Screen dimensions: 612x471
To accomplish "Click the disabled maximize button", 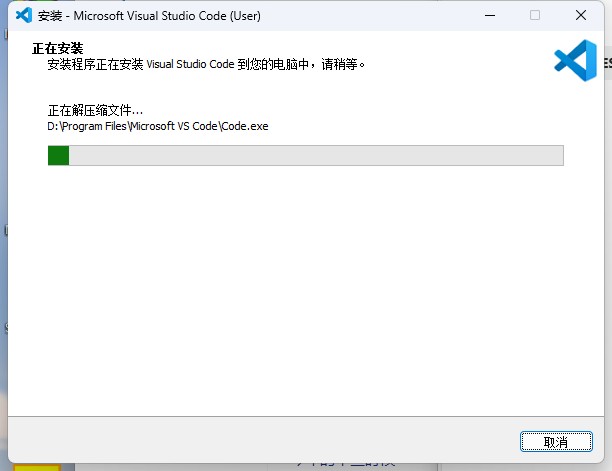I will 535,16.
